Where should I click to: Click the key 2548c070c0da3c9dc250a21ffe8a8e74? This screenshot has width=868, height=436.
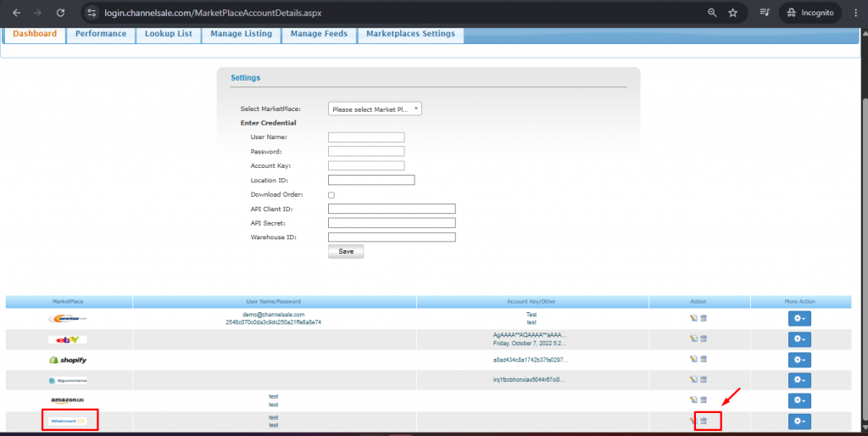coord(274,322)
